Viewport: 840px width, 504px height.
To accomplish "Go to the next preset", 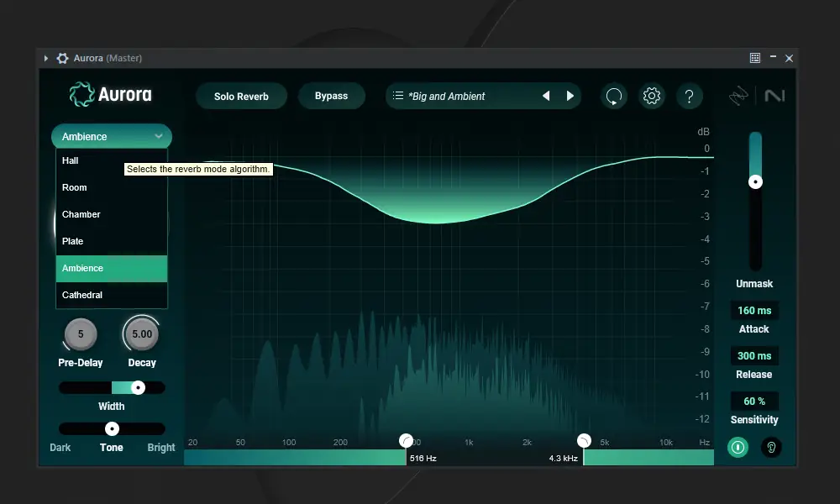I will point(570,96).
